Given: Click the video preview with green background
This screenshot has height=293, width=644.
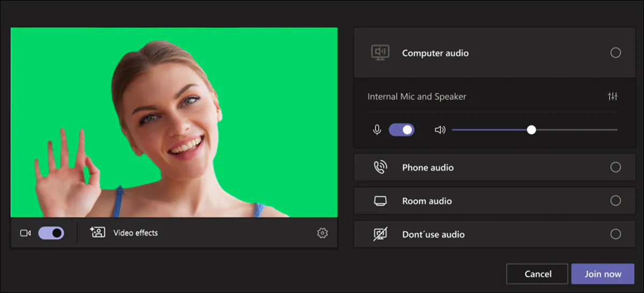Looking at the screenshot, I should (x=174, y=122).
